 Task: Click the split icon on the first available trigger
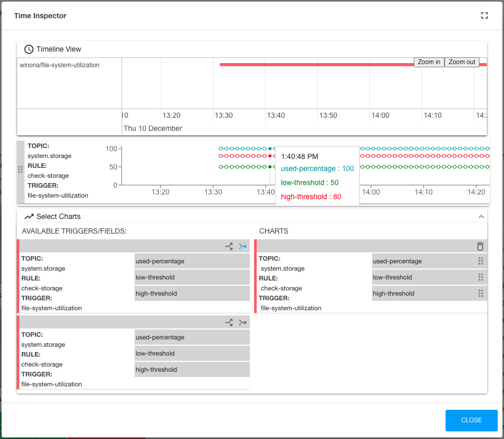pos(229,246)
